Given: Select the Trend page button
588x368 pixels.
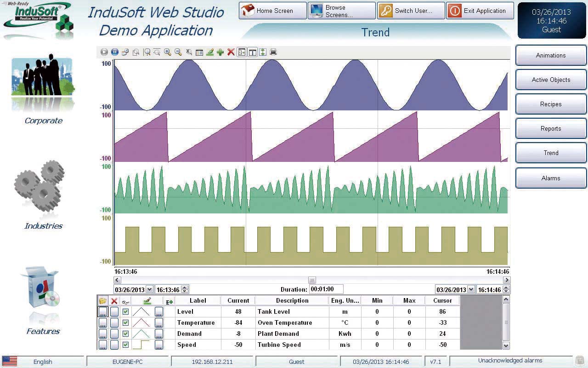Looking at the screenshot, I should pyautogui.click(x=551, y=153).
